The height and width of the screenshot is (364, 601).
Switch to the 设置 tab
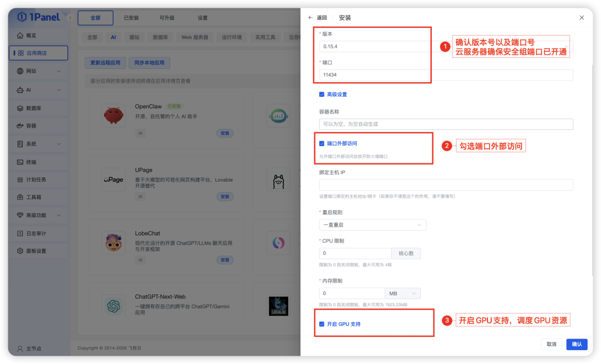203,18
